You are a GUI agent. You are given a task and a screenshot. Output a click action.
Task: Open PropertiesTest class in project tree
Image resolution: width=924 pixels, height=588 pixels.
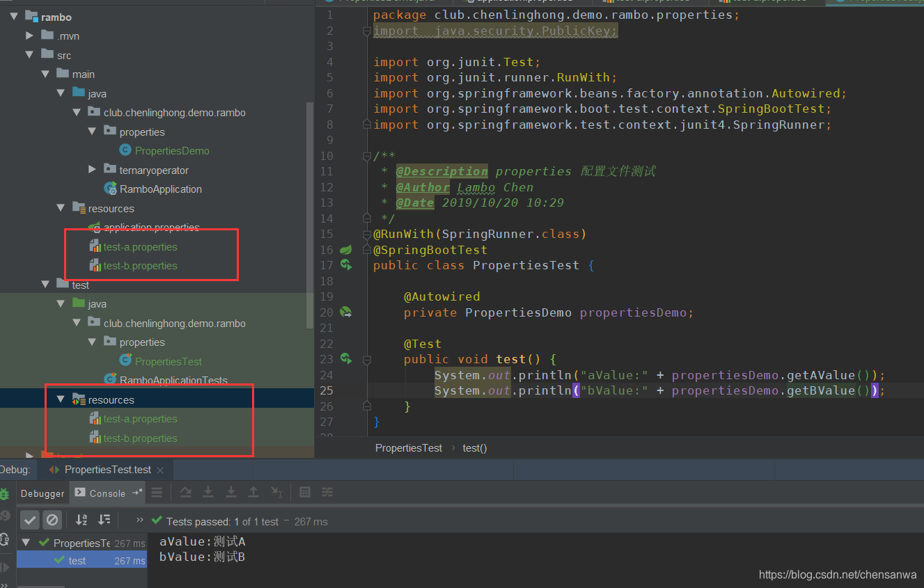169,361
